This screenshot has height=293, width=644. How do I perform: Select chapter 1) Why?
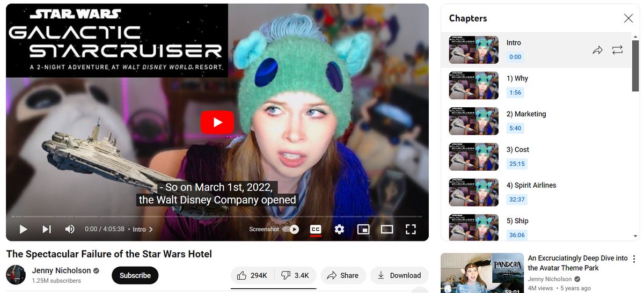click(x=517, y=78)
